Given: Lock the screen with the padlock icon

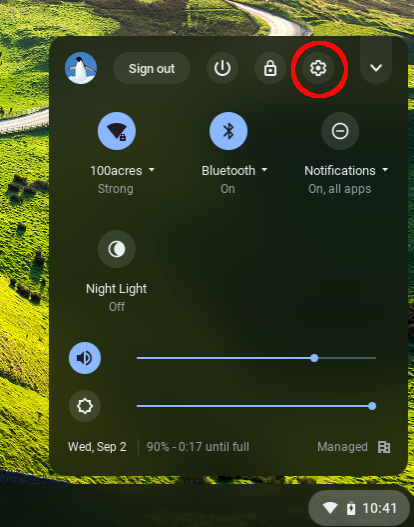Looking at the screenshot, I should pyautogui.click(x=270, y=68).
